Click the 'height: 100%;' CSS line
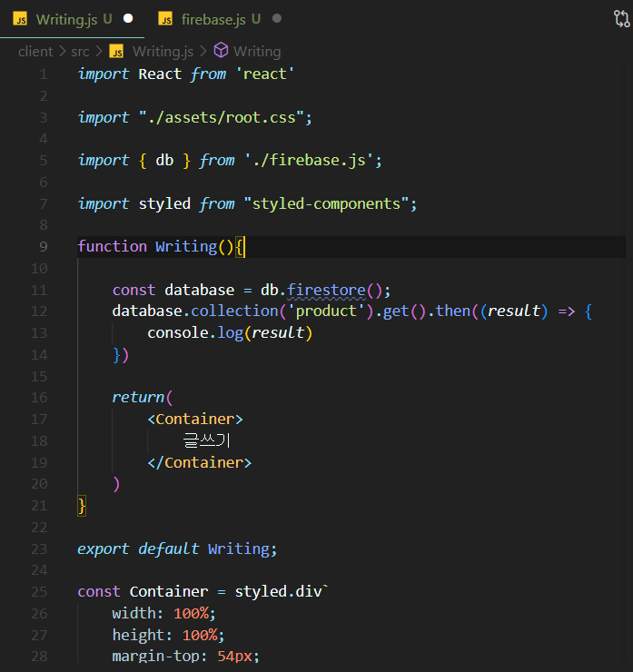Screen dimensions: 633x672 pyautogui.click(x=168, y=635)
